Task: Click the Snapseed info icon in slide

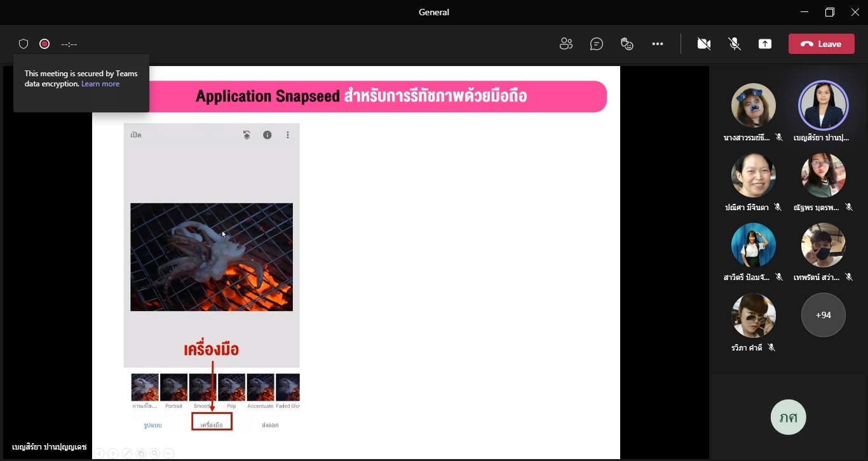Action: click(x=268, y=135)
